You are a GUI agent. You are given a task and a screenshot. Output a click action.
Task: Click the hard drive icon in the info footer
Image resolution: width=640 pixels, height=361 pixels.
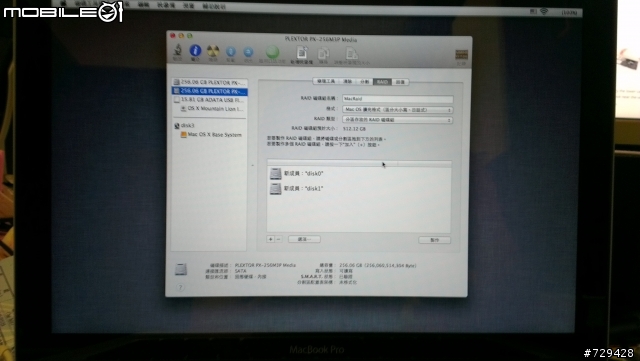181,269
